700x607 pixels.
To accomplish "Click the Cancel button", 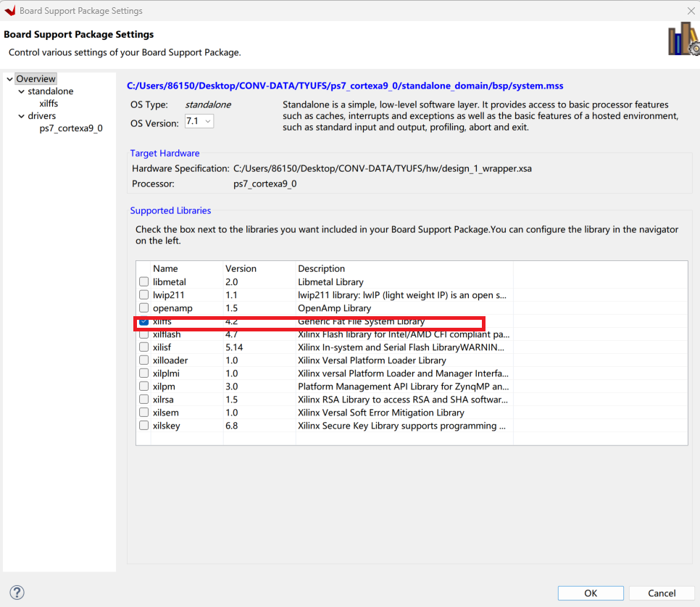I will click(662, 593).
